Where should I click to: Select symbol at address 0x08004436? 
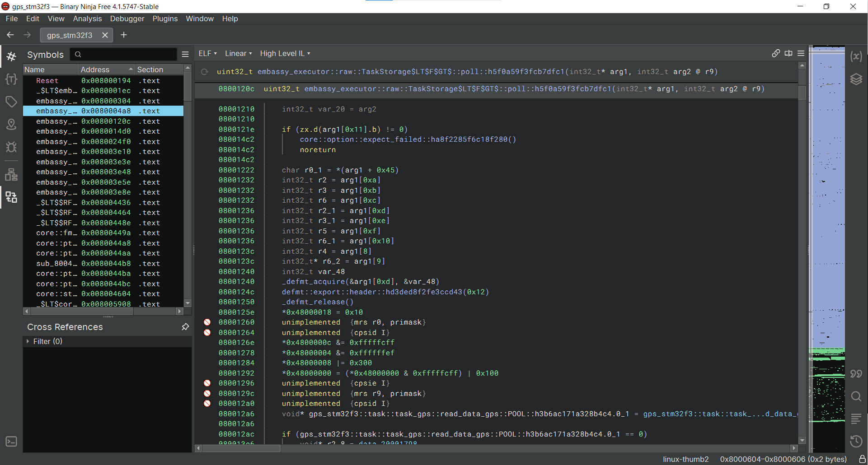103,202
